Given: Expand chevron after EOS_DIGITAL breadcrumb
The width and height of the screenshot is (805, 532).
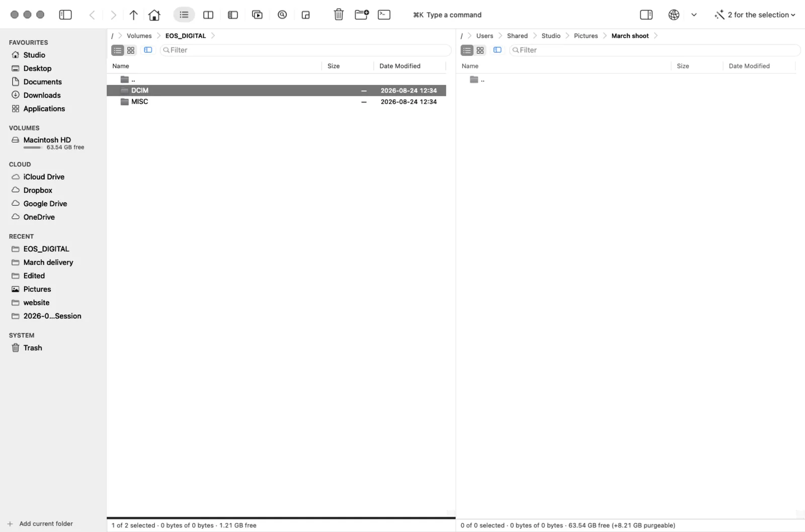Looking at the screenshot, I should [x=213, y=36].
